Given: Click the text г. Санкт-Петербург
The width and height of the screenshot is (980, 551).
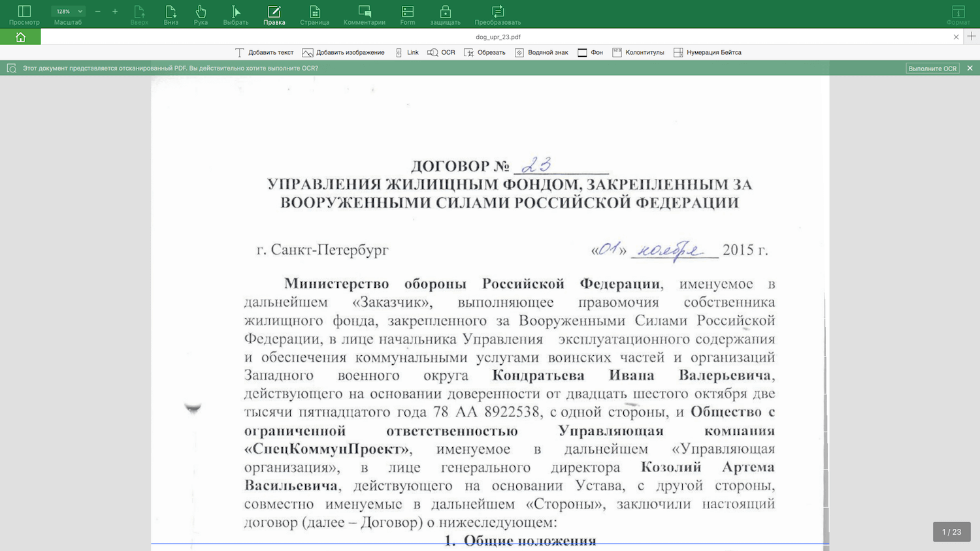Looking at the screenshot, I should 323,250.
